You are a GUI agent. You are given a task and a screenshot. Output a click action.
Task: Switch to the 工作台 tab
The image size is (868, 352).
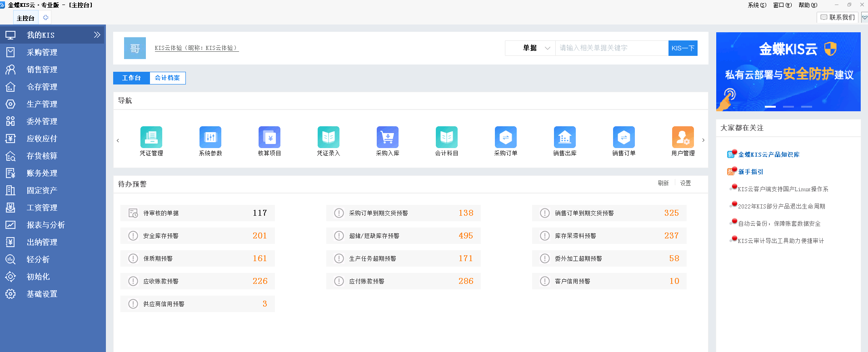click(x=131, y=78)
